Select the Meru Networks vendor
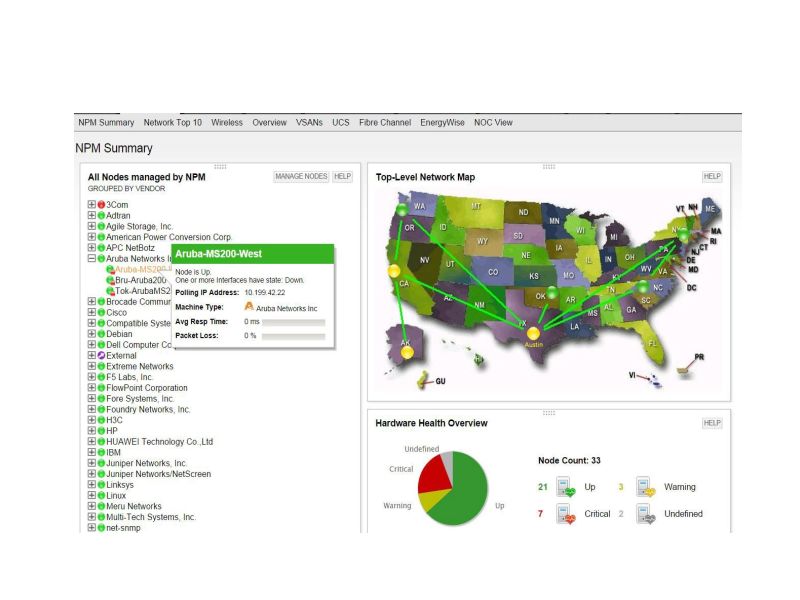This screenshot has width=800, height=600. pyautogui.click(x=134, y=506)
